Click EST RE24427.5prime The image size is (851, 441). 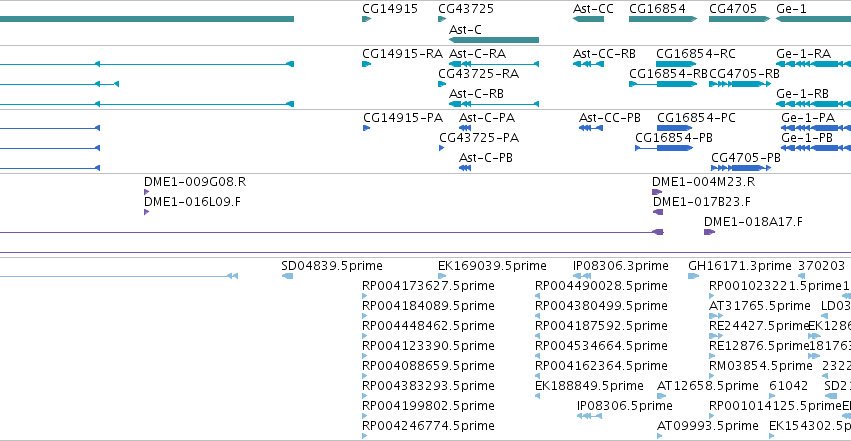coord(716,336)
